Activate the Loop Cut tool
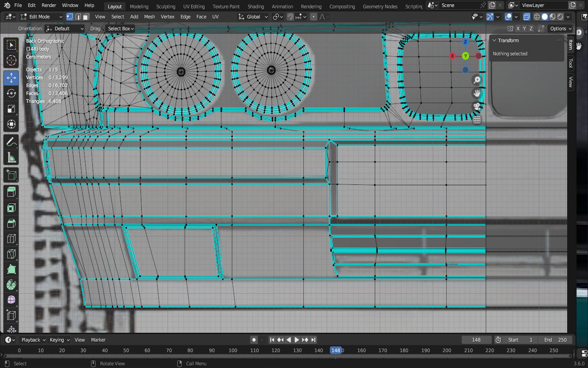 pos(11,239)
